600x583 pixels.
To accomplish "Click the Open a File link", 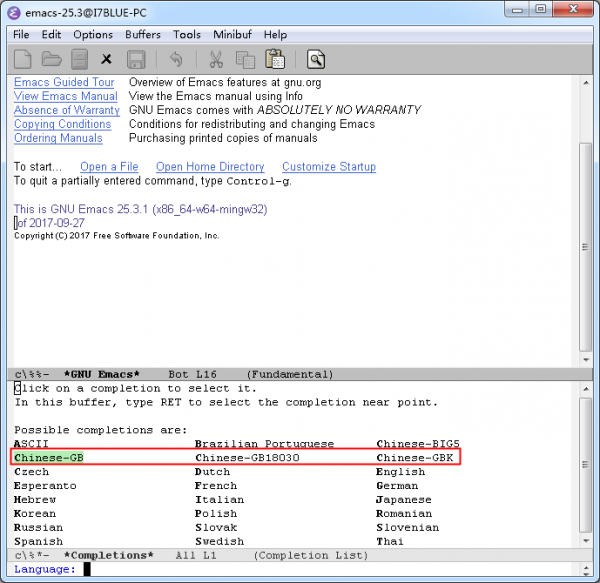I will tap(109, 167).
